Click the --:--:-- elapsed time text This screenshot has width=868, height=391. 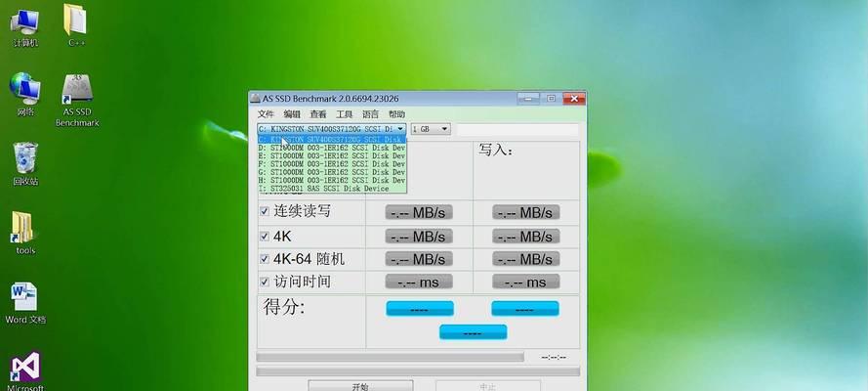(554, 357)
